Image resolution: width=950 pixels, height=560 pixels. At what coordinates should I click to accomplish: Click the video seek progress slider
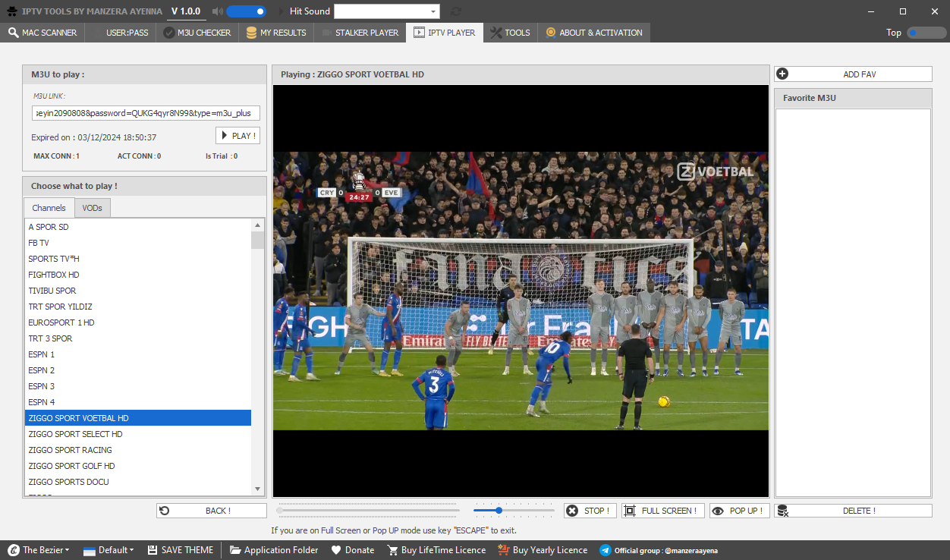pos(368,511)
